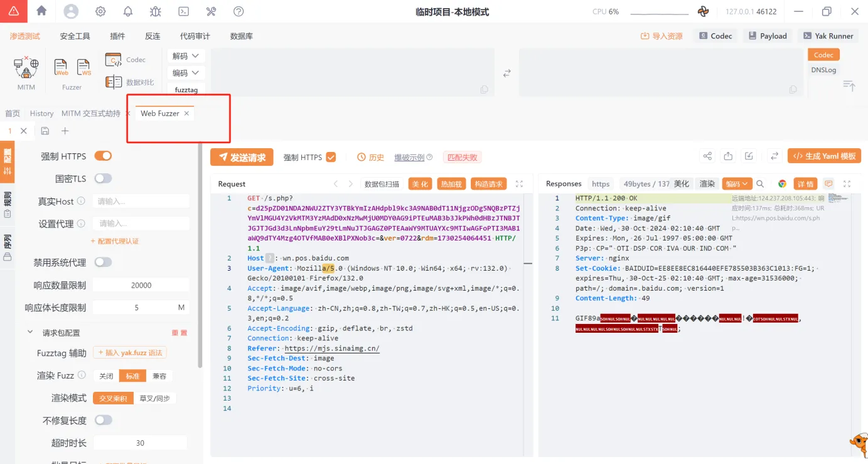Switch to MITM 交互式劫持 tab

point(90,114)
